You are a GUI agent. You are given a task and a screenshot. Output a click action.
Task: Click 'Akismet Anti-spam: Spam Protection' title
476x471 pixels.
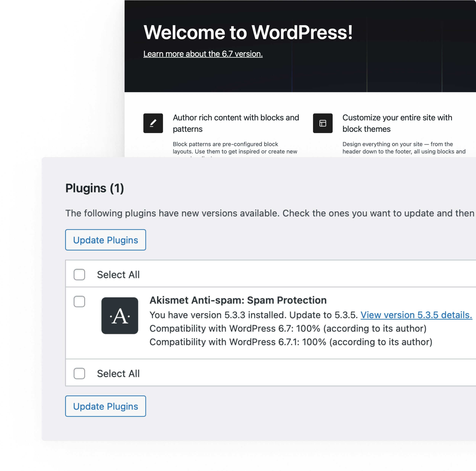tap(238, 300)
